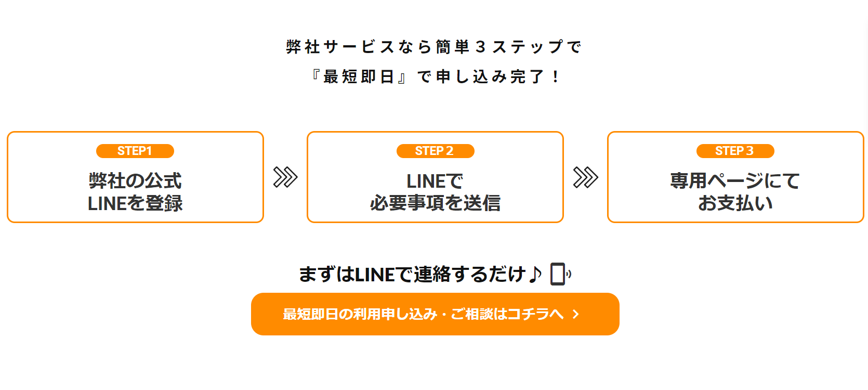
Task: Click the double chevron between STEP1 and STEP2
Action: coord(286,177)
